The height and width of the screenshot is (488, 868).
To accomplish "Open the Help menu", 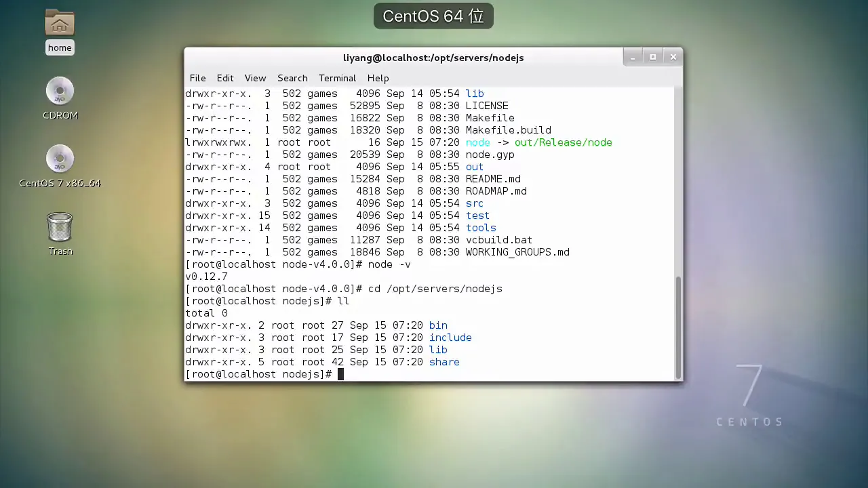I will (x=378, y=78).
